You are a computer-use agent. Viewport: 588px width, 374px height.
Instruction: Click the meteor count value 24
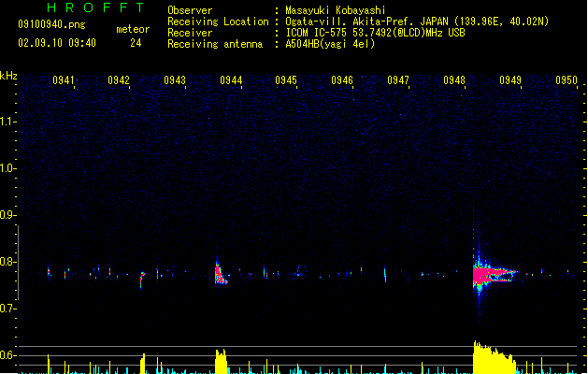tap(136, 43)
